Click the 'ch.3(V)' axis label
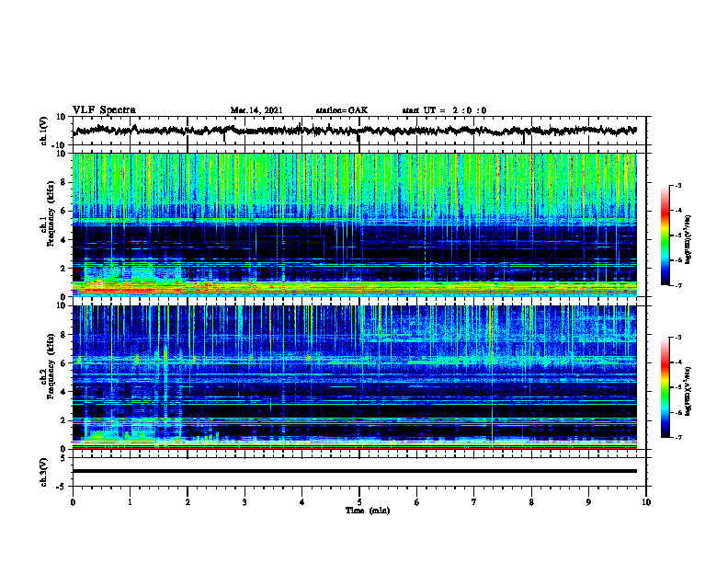The width and height of the screenshot is (728, 563). pyautogui.click(x=44, y=472)
